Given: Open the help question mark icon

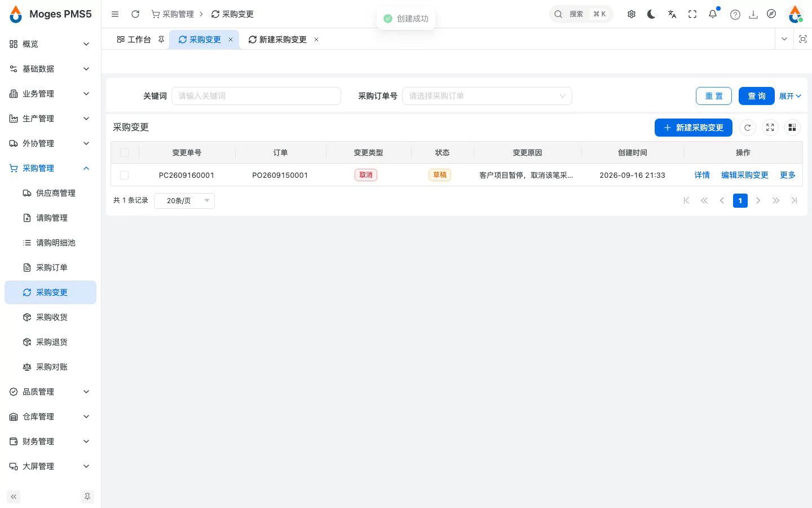Looking at the screenshot, I should [x=735, y=15].
